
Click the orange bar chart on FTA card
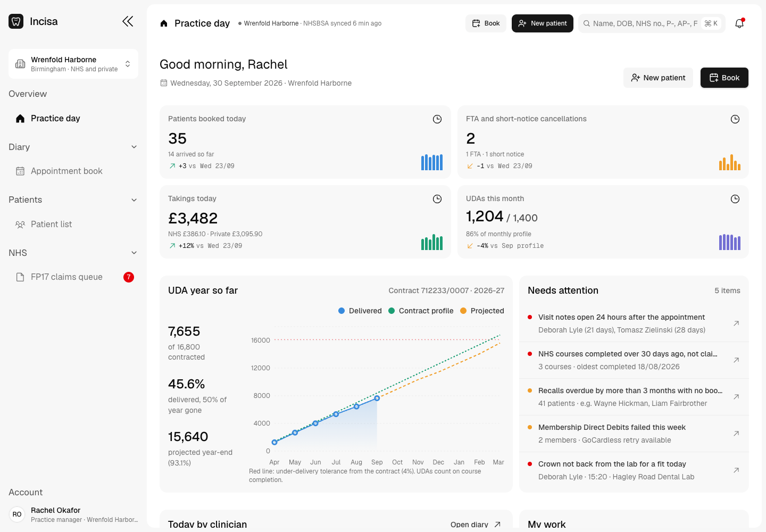pos(730,162)
